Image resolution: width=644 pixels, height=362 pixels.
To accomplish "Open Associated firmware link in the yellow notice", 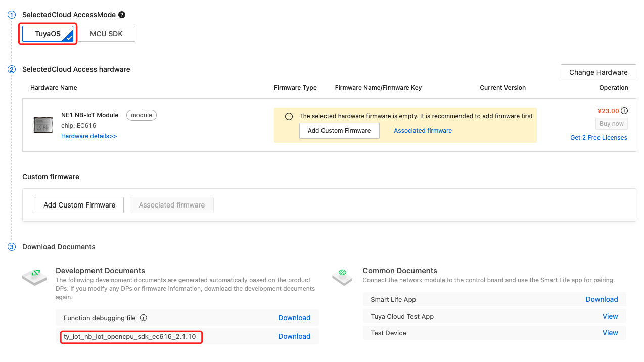I will [x=423, y=131].
